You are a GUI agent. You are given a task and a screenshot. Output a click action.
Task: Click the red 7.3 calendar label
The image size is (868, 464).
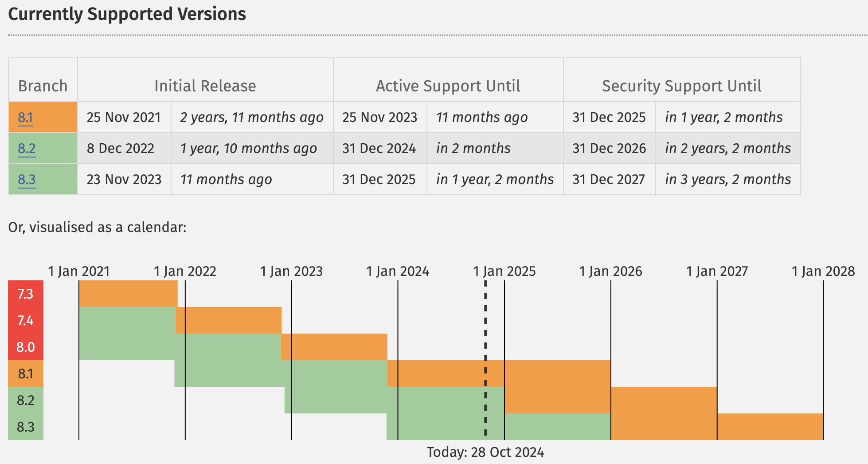point(26,294)
